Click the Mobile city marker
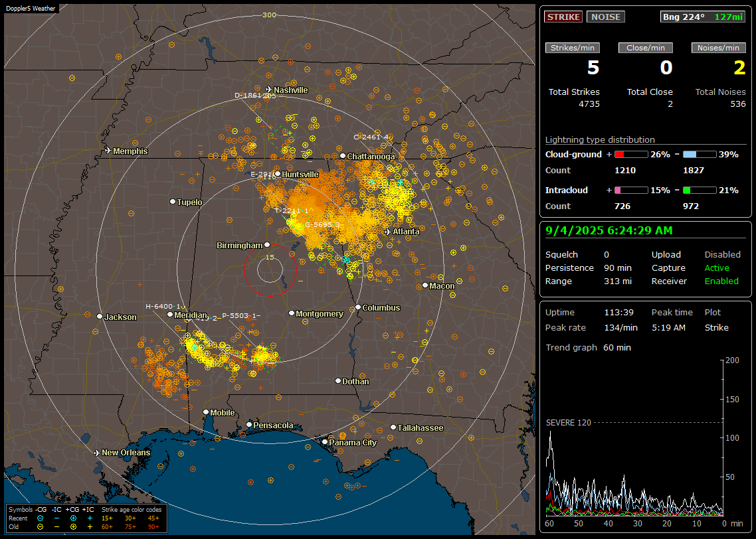The image size is (756, 539). pos(206,412)
